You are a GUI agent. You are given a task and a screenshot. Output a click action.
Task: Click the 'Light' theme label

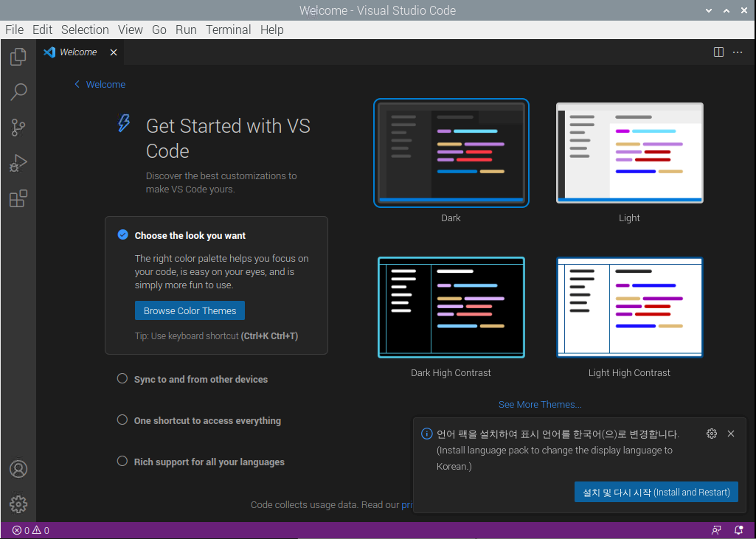pyautogui.click(x=629, y=218)
